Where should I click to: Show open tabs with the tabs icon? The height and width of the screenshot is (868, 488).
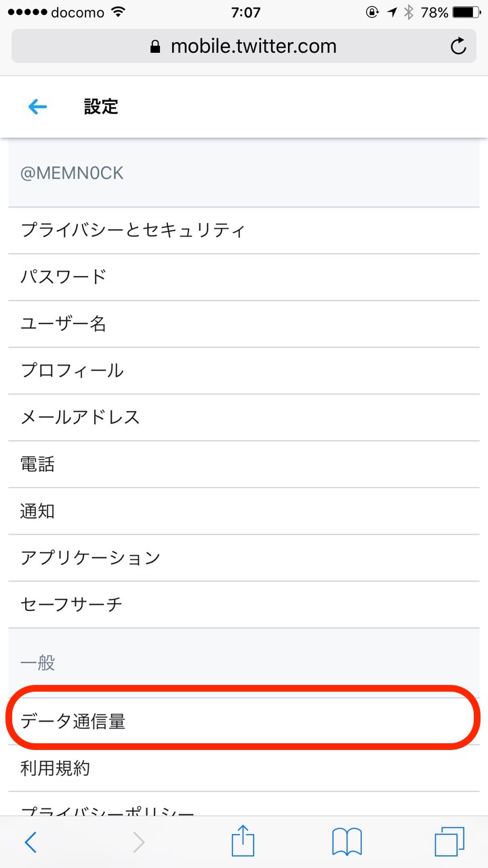(449, 842)
